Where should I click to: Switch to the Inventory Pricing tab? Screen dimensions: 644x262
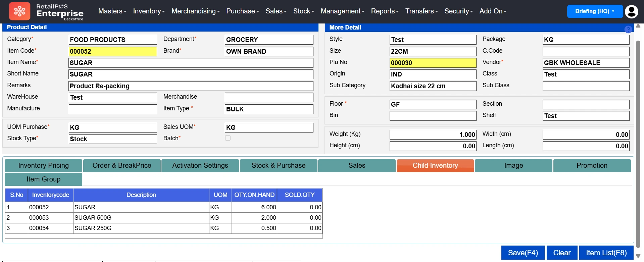point(44,165)
